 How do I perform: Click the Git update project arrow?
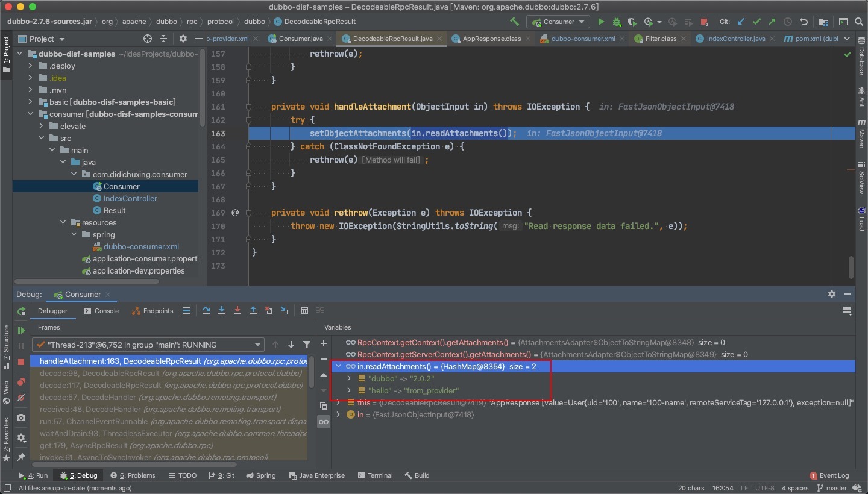(x=741, y=22)
